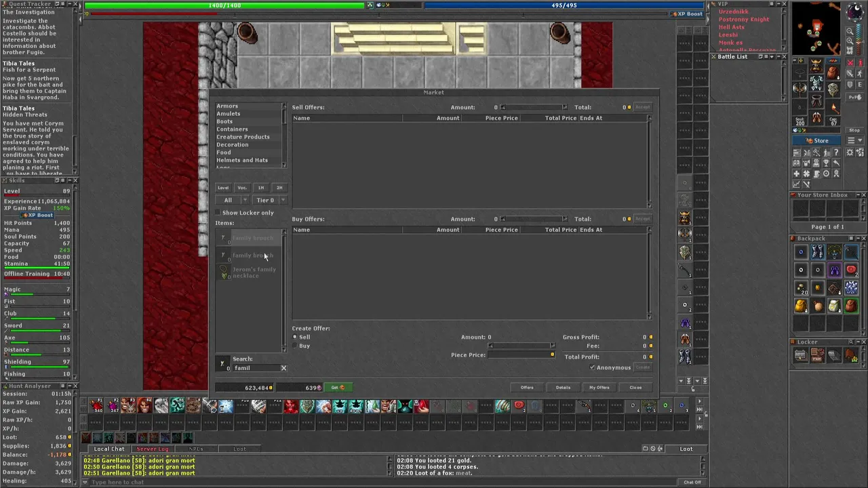Select the Helmets and Hats category
The width and height of the screenshot is (868, 488).
tap(242, 160)
